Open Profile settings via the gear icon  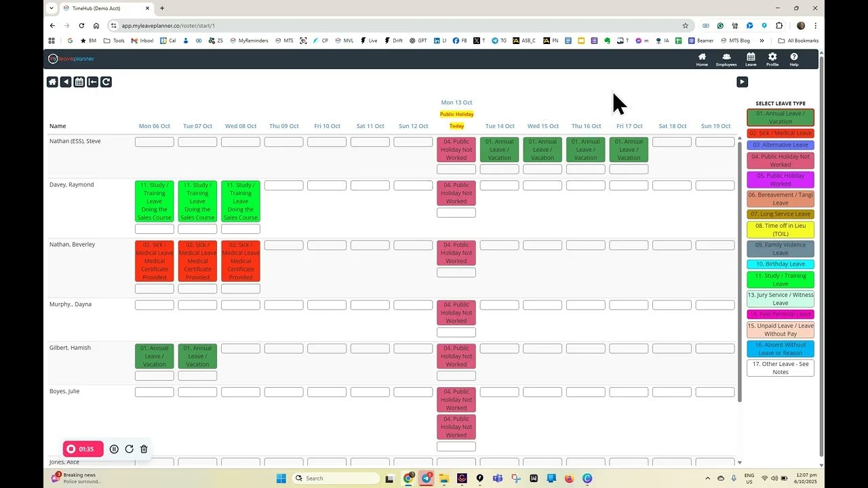[772, 59]
